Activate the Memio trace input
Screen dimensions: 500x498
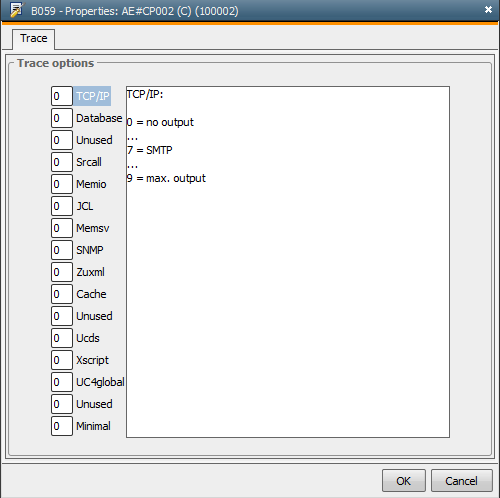pos(62,184)
